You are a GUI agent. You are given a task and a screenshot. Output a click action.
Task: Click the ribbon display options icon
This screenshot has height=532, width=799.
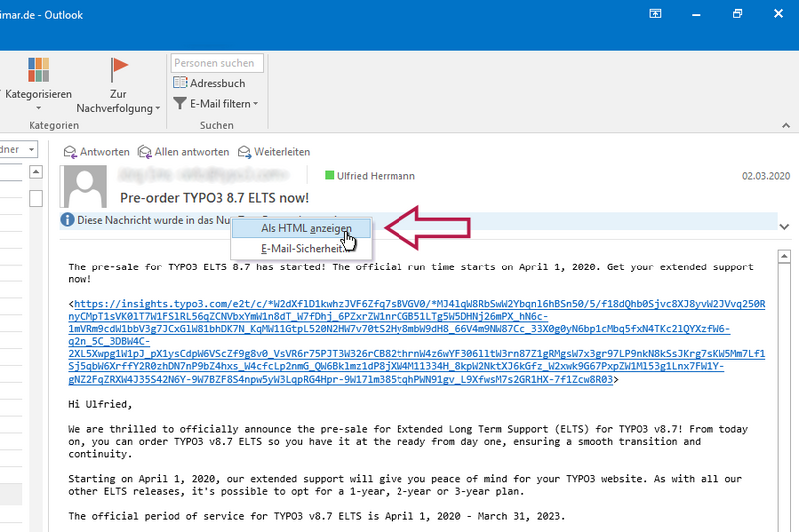(655, 14)
